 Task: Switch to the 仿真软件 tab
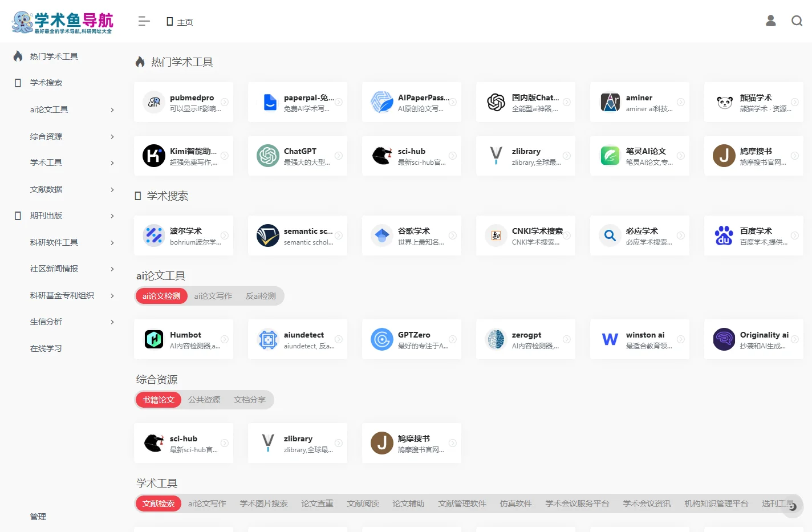coord(515,503)
